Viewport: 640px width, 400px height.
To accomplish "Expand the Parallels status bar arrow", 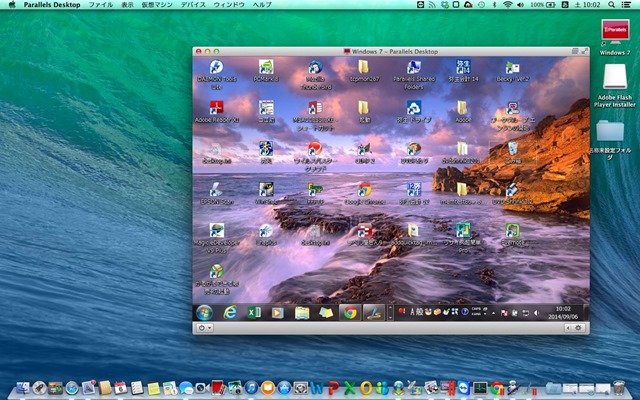I will click(x=568, y=328).
